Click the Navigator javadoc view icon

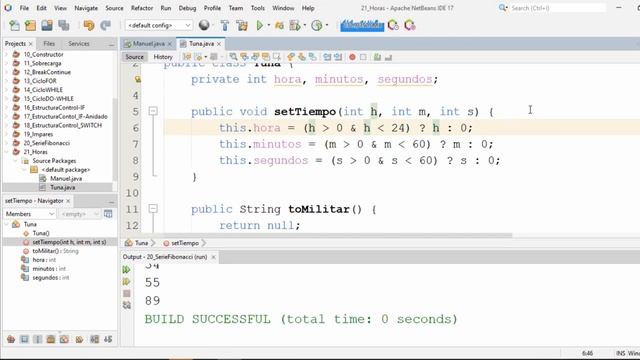pyautogui.click(x=108, y=214)
